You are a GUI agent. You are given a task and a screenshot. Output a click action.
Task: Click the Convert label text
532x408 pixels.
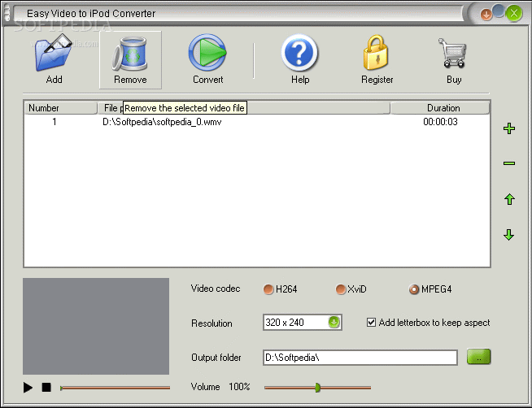pyautogui.click(x=207, y=80)
